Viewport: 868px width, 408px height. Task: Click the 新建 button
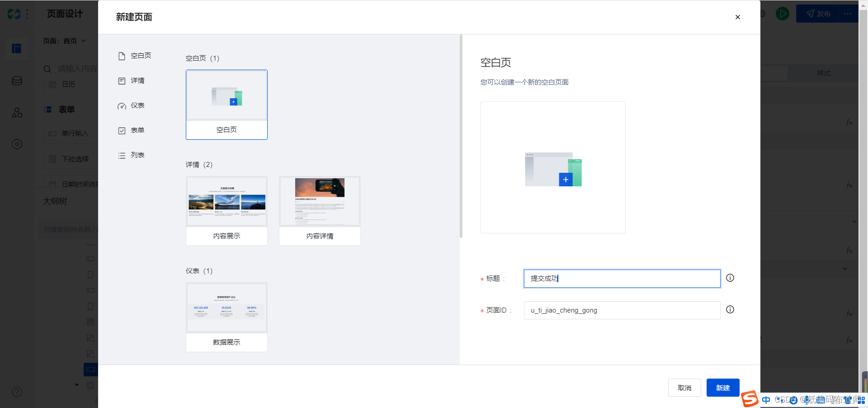pyautogui.click(x=723, y=388)
